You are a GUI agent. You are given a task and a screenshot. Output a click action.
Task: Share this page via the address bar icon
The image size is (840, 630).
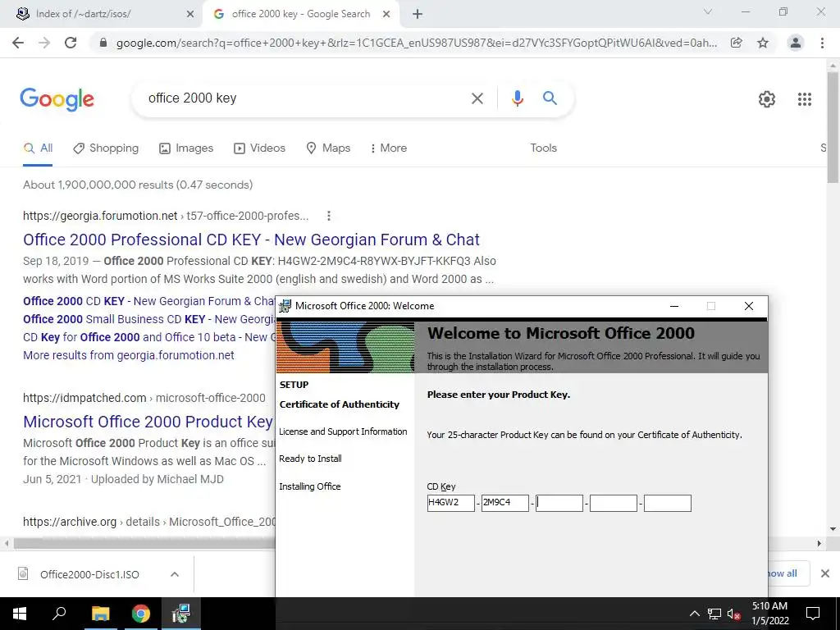737,43
